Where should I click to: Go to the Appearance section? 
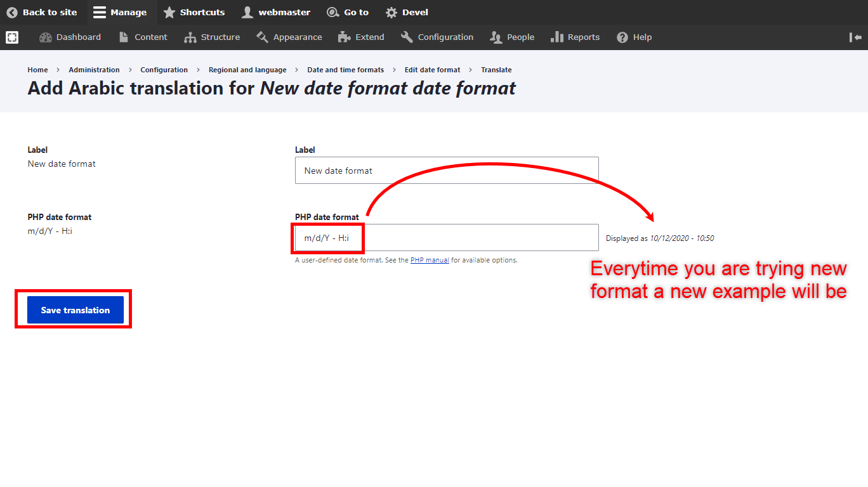[289, 37]
